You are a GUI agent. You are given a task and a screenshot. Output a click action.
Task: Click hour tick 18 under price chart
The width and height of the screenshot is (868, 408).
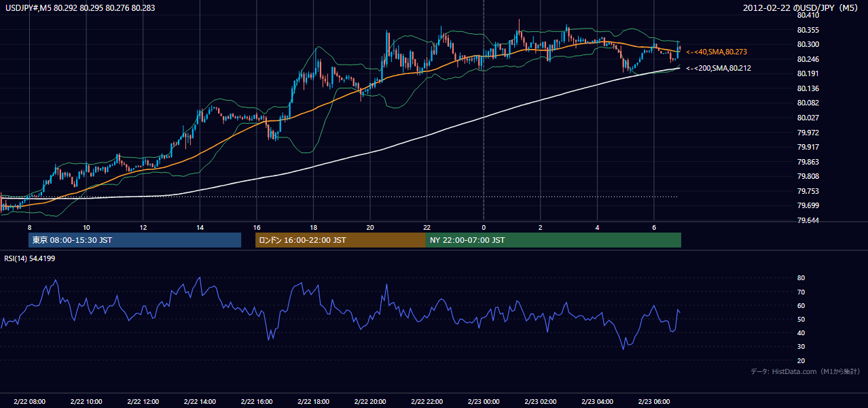tap(313, 227)
